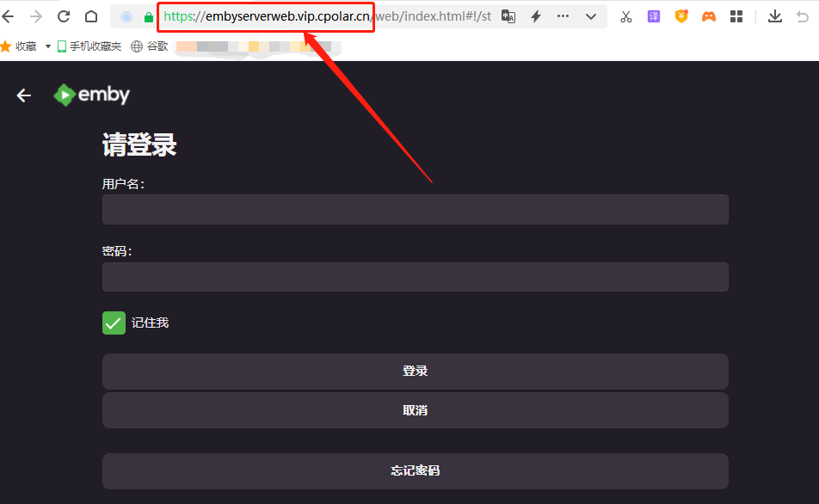The height and width of the screenshot is (504, 819).
Task: Click the 登录 button
Action: tap(416, 372)
